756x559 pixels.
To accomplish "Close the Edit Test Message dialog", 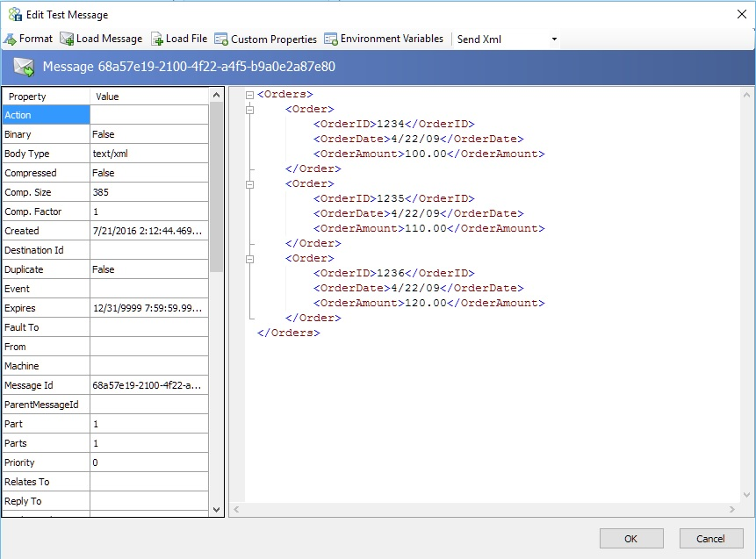I will pyautogui.click(x=742, y=14).
